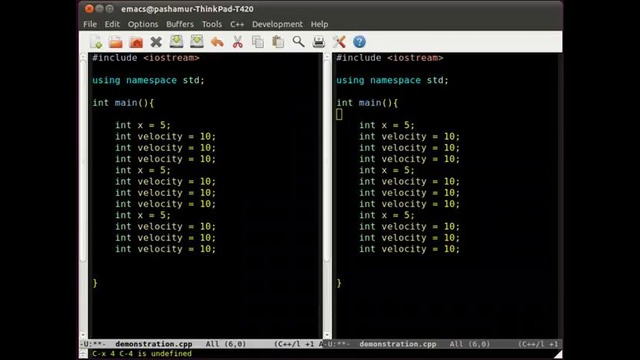Paste from clipboard using the Paste icon
Image resolution: width=640 pixels, height=360 pixels.
(278, 42)
